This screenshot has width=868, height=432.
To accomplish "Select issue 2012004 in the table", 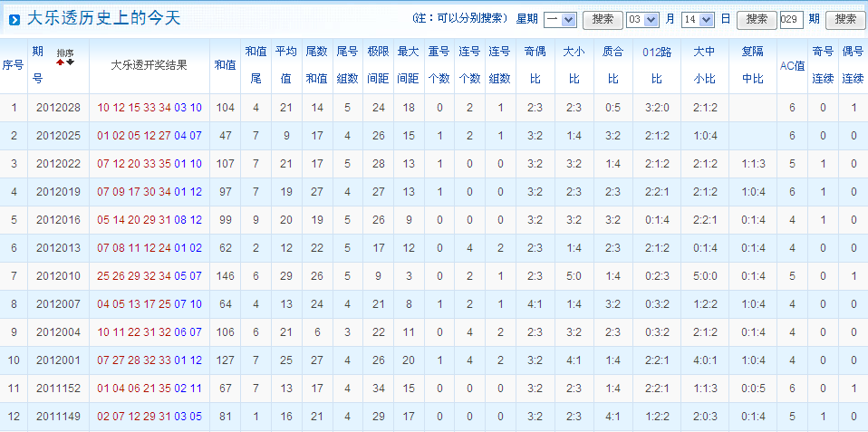I will click(x=58, y=331).
